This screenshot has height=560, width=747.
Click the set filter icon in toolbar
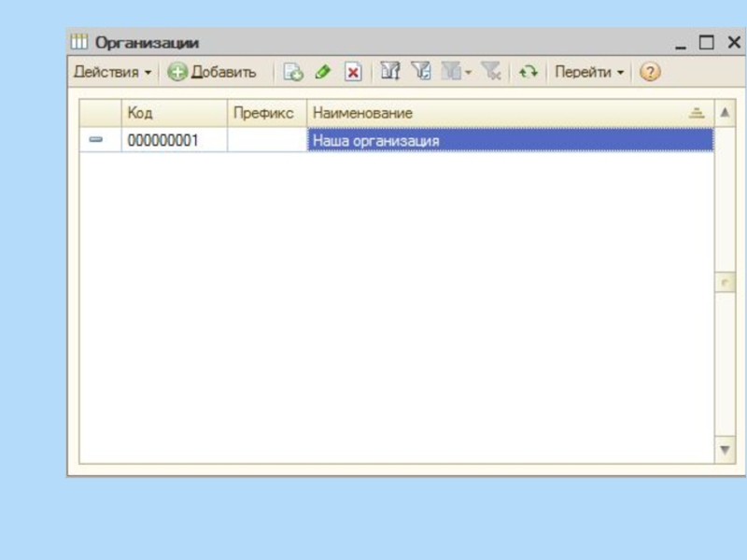tap(390, 72)
